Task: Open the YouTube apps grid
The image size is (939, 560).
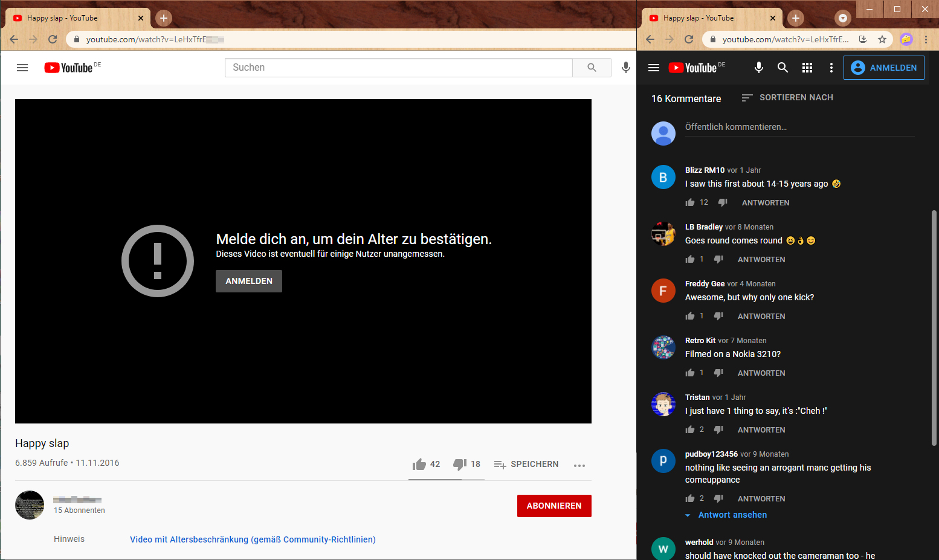Action: coord(807,68)
